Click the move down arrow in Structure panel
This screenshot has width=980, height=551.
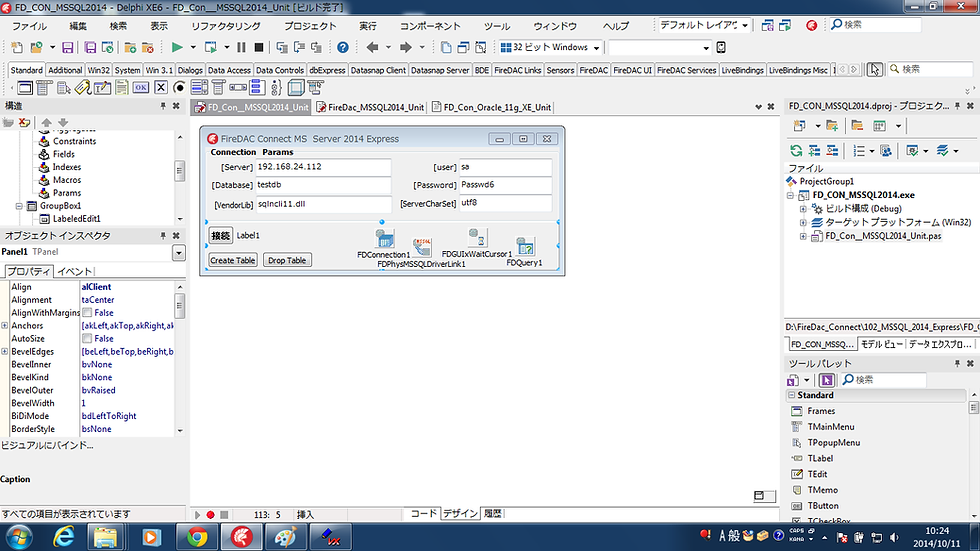click(x=62, y=122)
